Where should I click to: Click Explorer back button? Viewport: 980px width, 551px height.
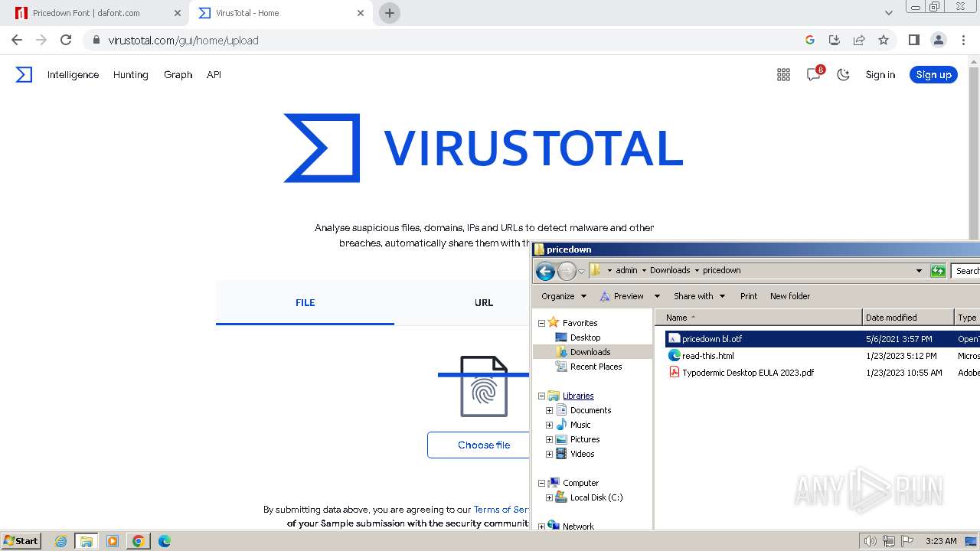click(x=545, y=270)
